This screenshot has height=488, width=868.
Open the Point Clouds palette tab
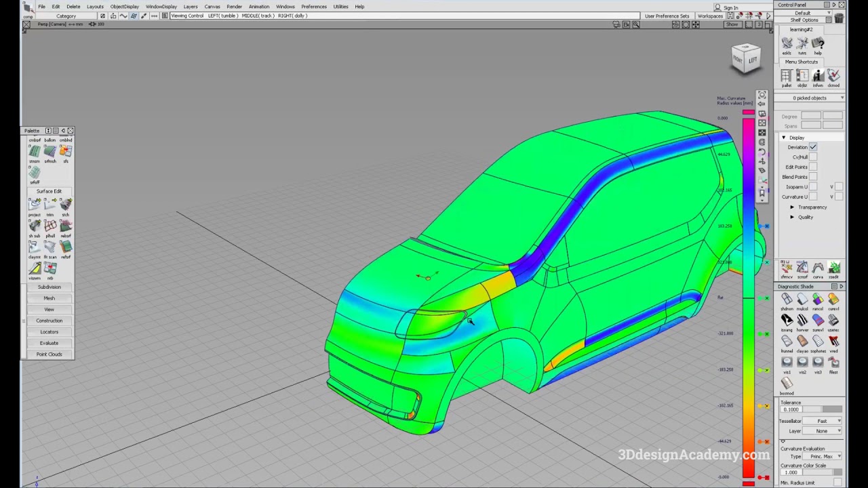pos(49,354)
